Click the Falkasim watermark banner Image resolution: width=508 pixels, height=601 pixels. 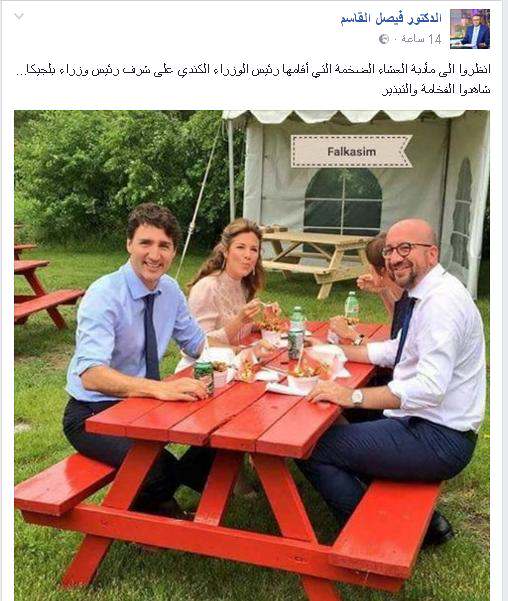(351, 151)
